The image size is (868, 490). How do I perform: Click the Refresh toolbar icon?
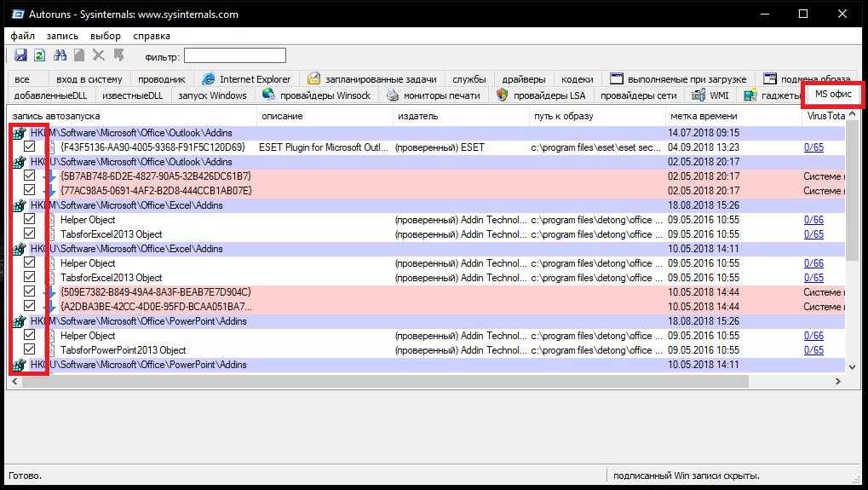click(x=39, y=55)
